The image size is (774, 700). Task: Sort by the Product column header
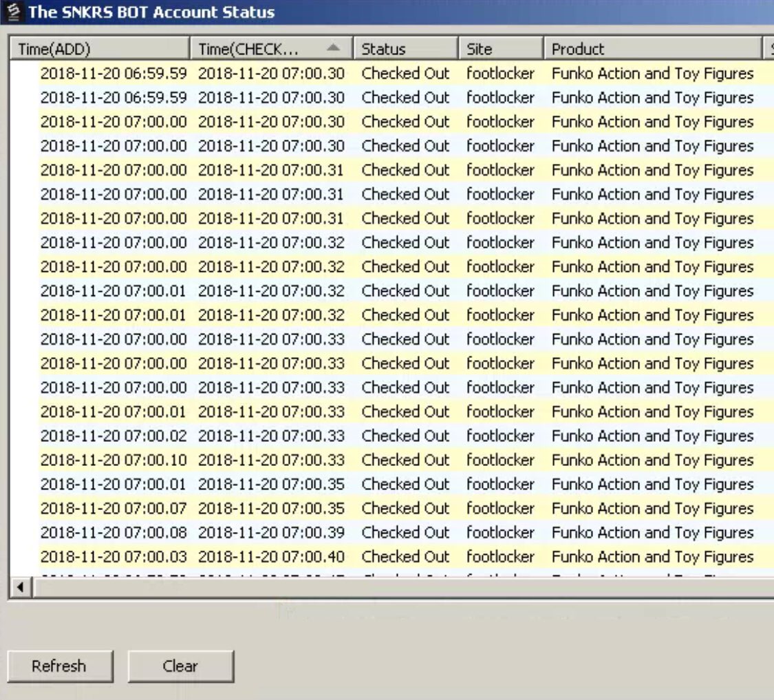653,49
